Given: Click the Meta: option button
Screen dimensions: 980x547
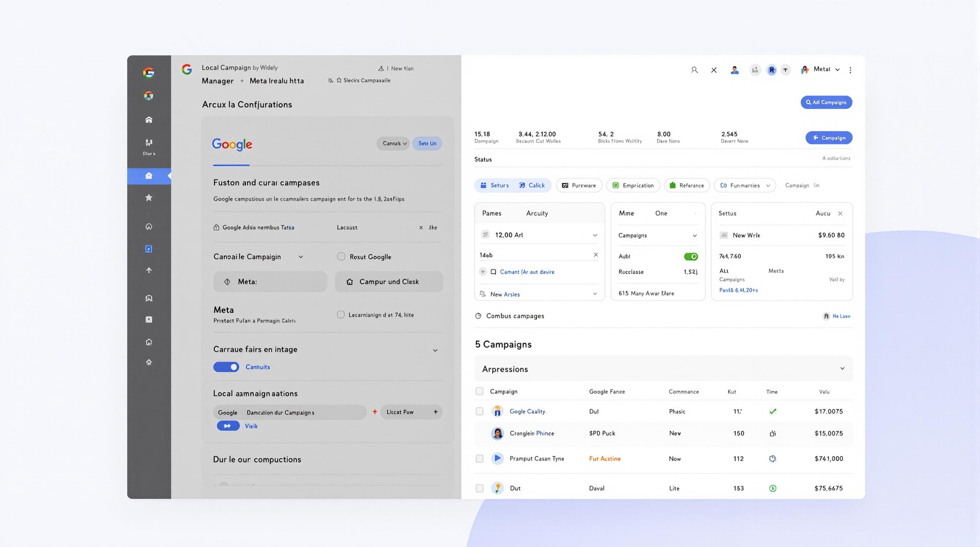Looking at the screenshot, I should pyautogui.click(x=270, y=281).
